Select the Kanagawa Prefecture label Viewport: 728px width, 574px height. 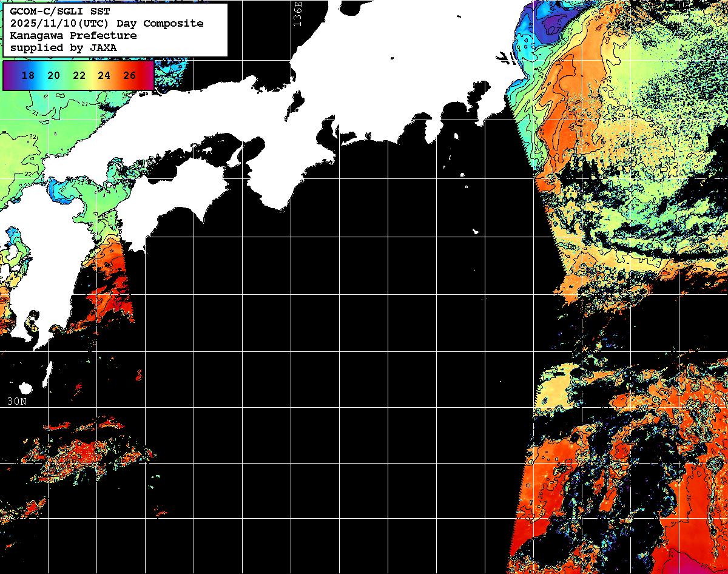(x=73, y=36)
